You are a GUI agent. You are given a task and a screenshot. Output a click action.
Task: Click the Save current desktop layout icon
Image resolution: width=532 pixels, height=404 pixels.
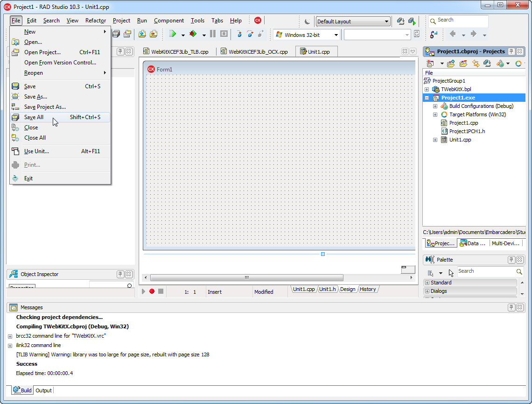pos(401,21)
